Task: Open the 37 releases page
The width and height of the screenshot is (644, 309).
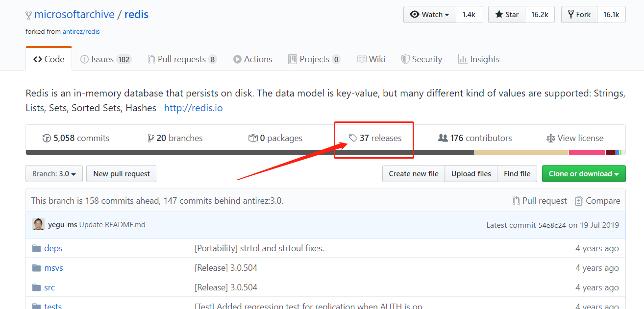Action: (375, 138)
